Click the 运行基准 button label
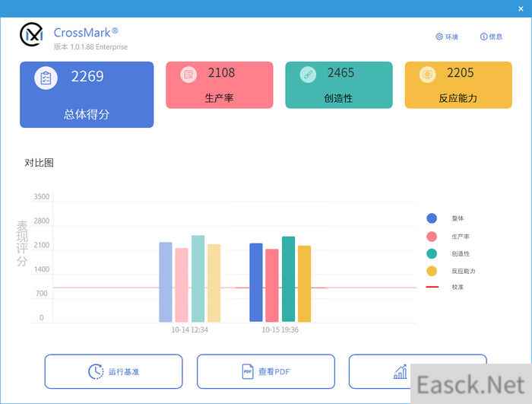The width and height of the screenshot is (532, 404). [124, 372]
